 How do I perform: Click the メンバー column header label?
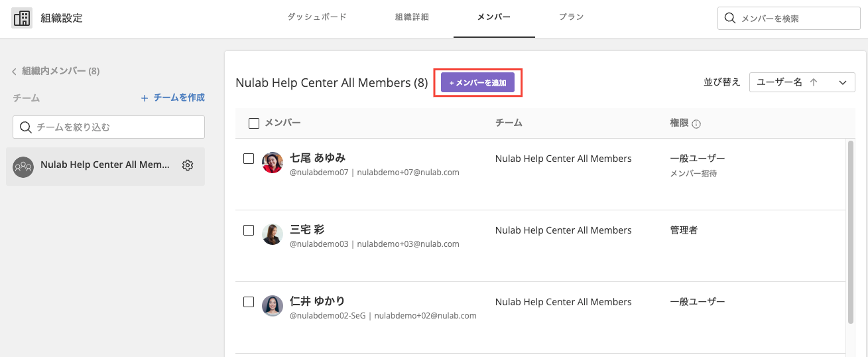[x=282, y=123]
